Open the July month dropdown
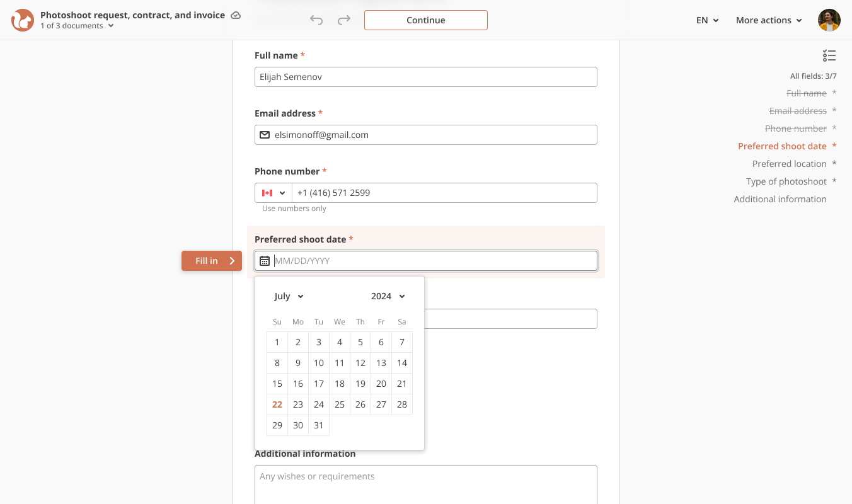The height and width of the screenshot is (504, 852). [289, 296]
